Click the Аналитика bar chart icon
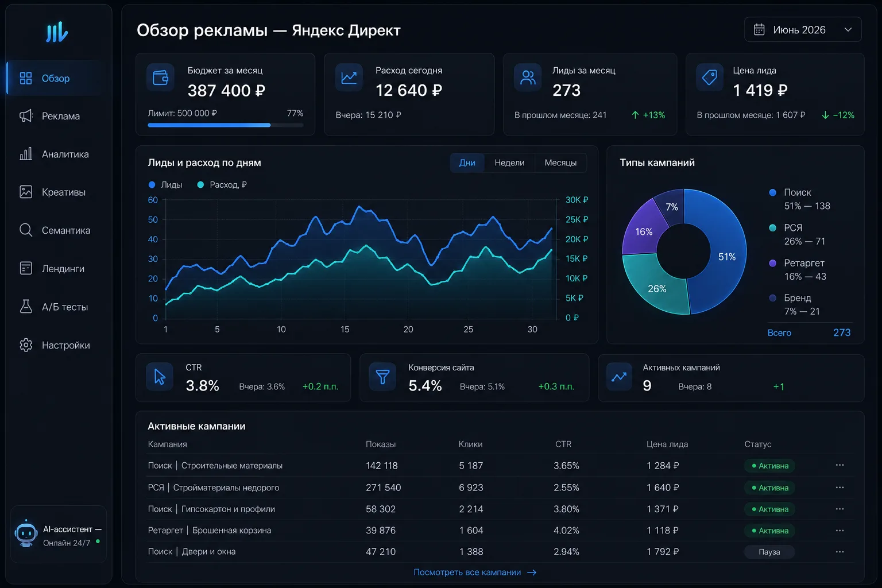Image resolution: width=882 pixels, height=588 pixels. point(26,154)
